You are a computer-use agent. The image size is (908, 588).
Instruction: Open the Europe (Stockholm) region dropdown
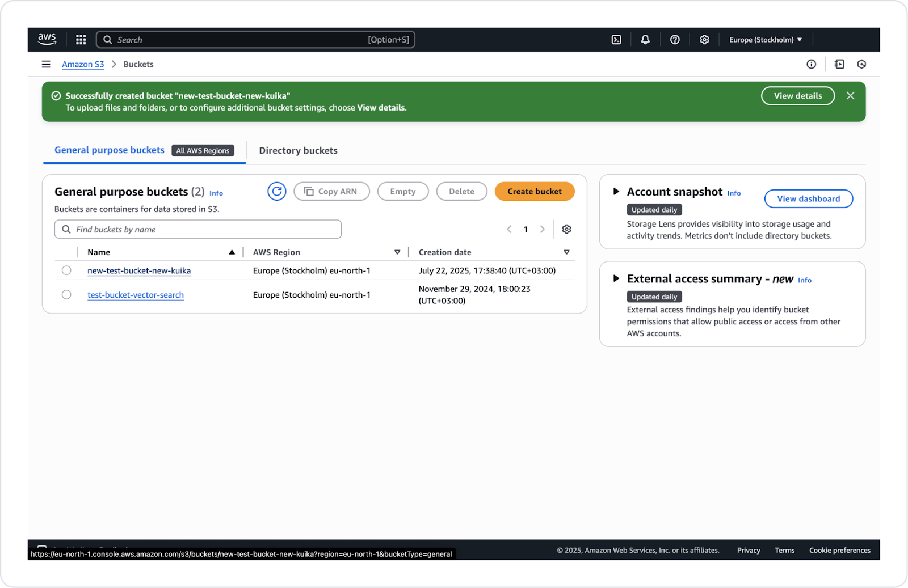(766, 40)
